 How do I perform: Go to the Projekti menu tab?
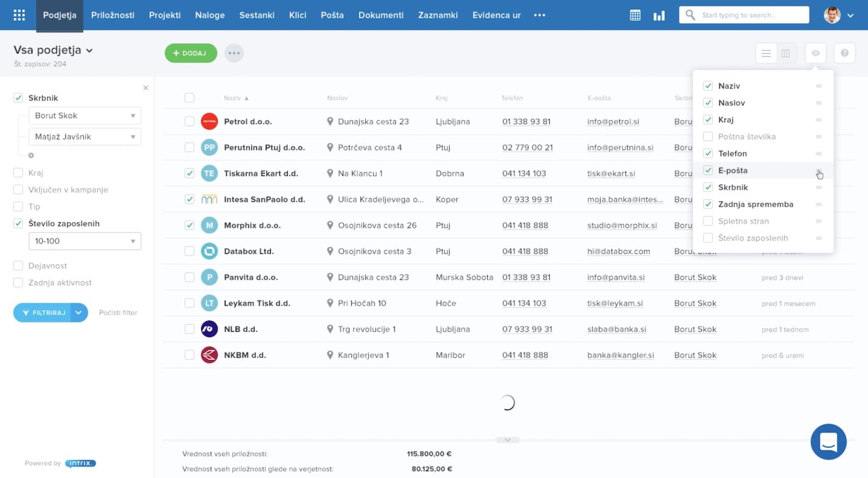tap(164, 15)
